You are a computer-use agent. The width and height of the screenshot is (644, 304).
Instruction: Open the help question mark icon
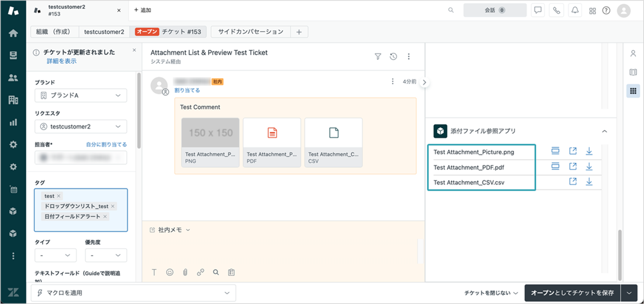pos(606,10)
